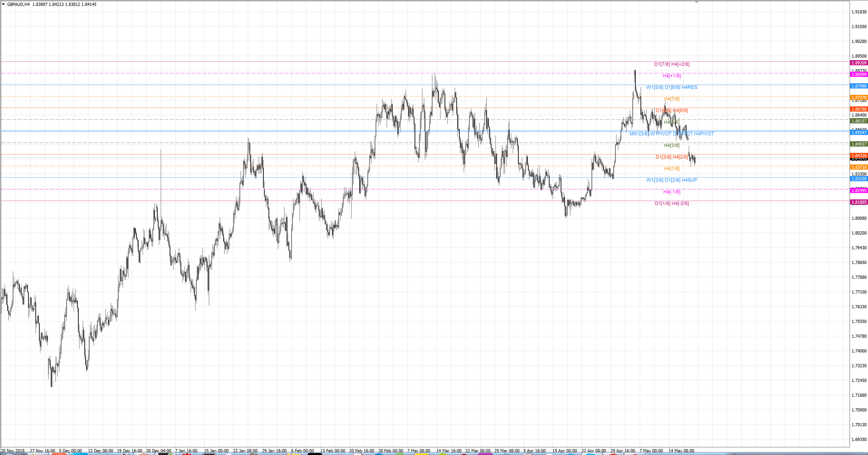Image resolution: width=868 pixels, height=455 pixels.
Task: Click the H4[-1/8] pink level label
Action: tap(672, 192)
